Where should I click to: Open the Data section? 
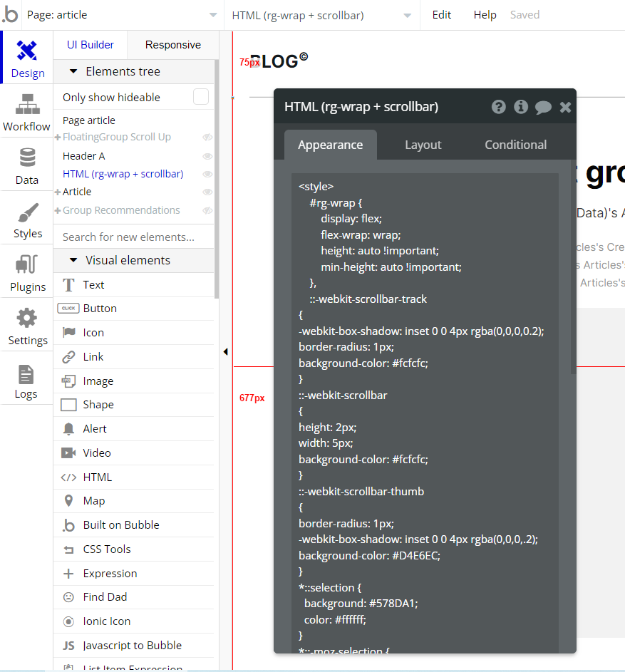coord(26,165)
